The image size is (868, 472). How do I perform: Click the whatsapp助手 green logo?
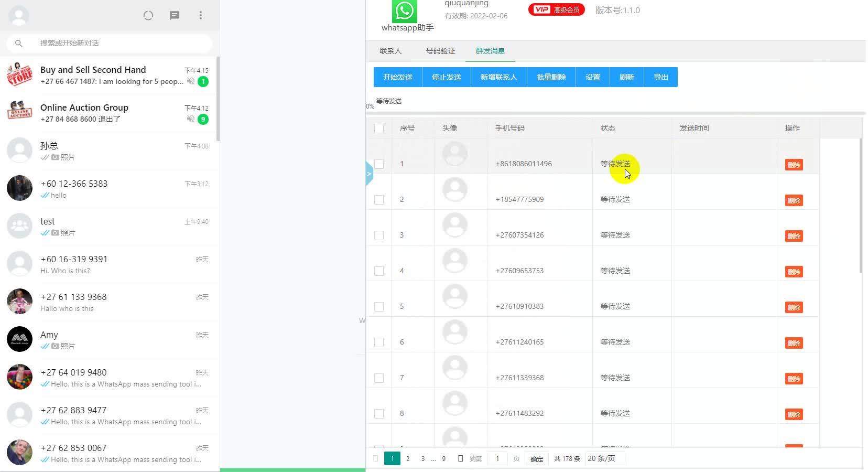coord(405,10)
